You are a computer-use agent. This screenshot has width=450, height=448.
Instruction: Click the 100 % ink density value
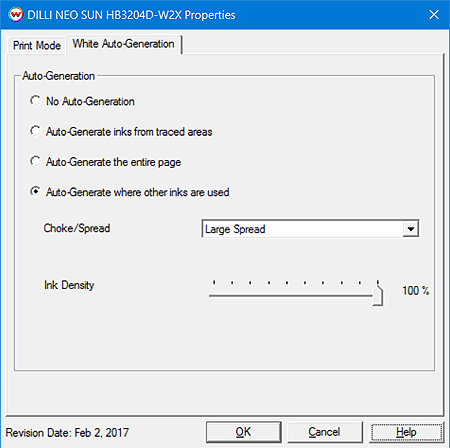416,291
